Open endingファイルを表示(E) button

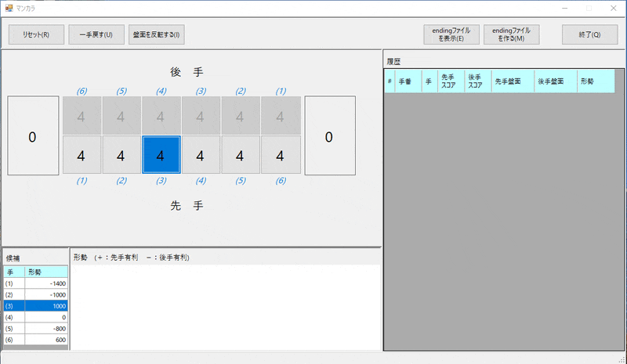click(x=451, y=34)
